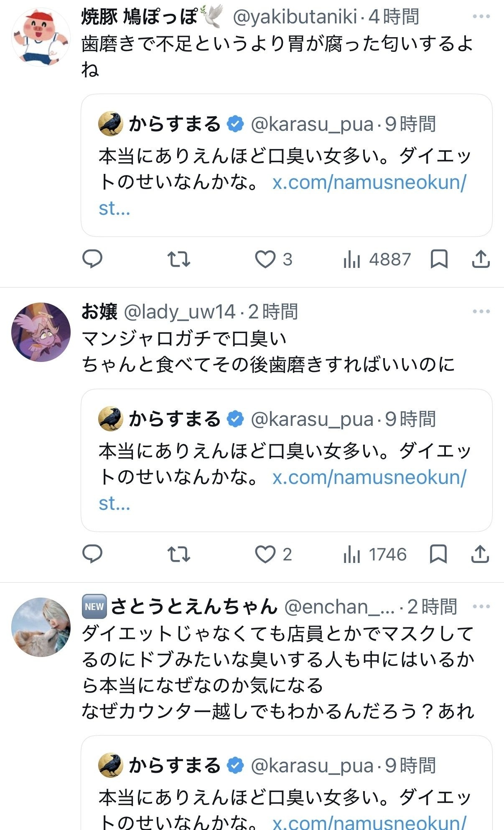Viewport: 504px width, 830px height.
Task: Open more options for lady_uw14's post
Action: click(x=481, y=311)
